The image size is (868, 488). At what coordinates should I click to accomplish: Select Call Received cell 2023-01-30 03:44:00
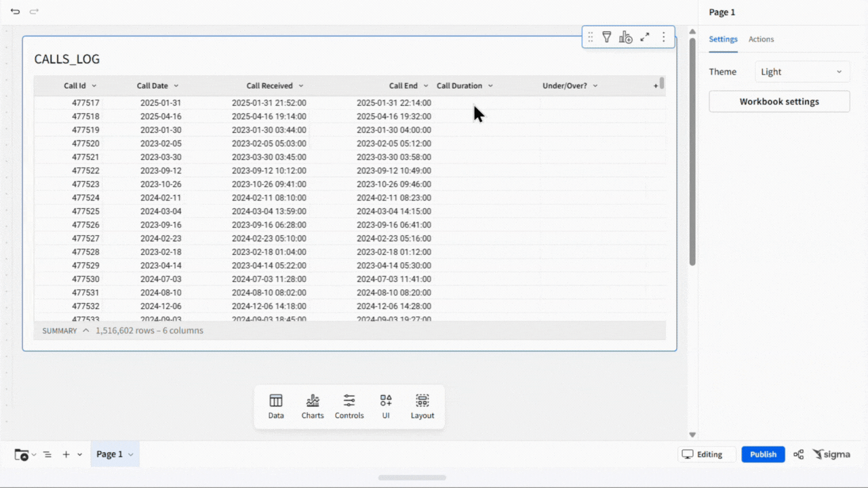pos(269,130)
